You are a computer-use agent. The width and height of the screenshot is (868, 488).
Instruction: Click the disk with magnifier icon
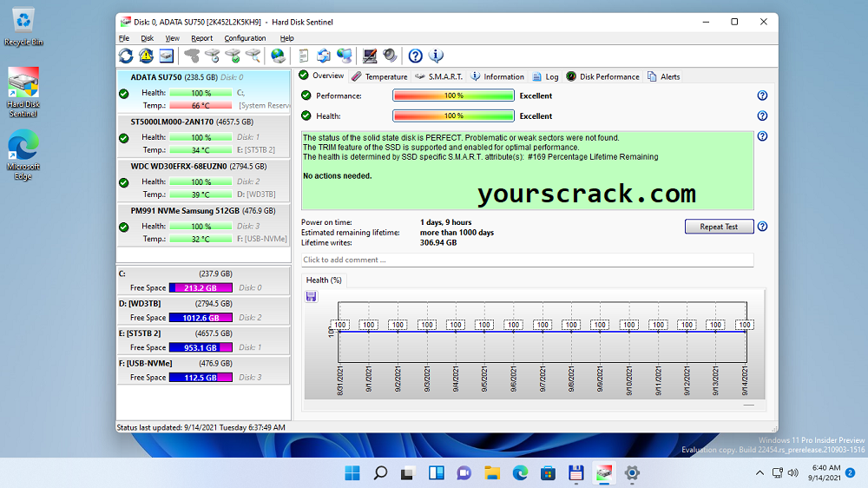pyautogui.click(x=253, y=56)
